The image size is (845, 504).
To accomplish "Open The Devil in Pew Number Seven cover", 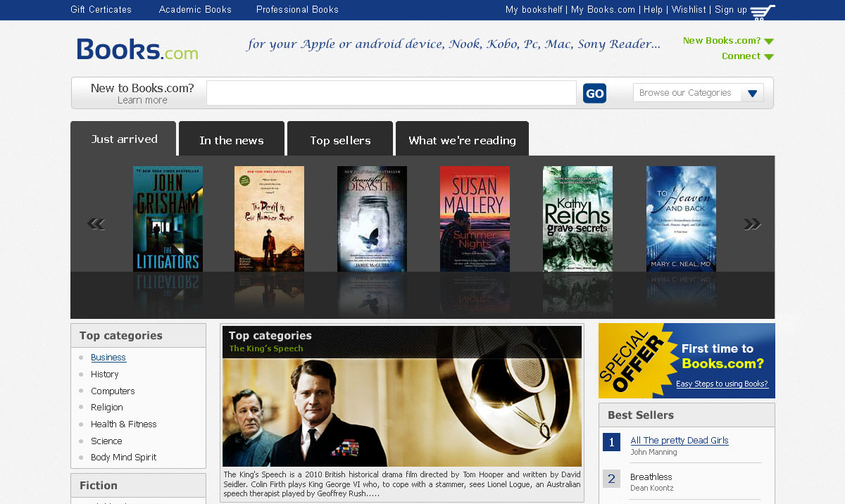I will (x=269, y=219).
